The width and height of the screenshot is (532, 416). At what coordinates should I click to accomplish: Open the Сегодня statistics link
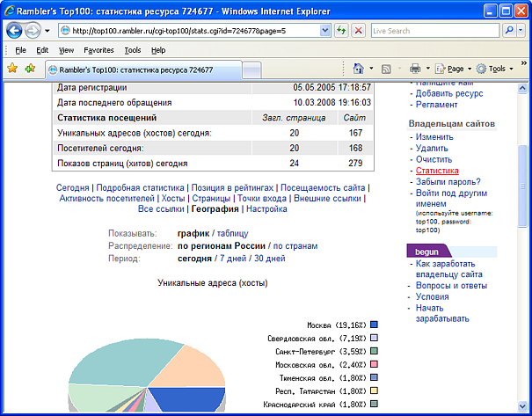tap(73, 187)
